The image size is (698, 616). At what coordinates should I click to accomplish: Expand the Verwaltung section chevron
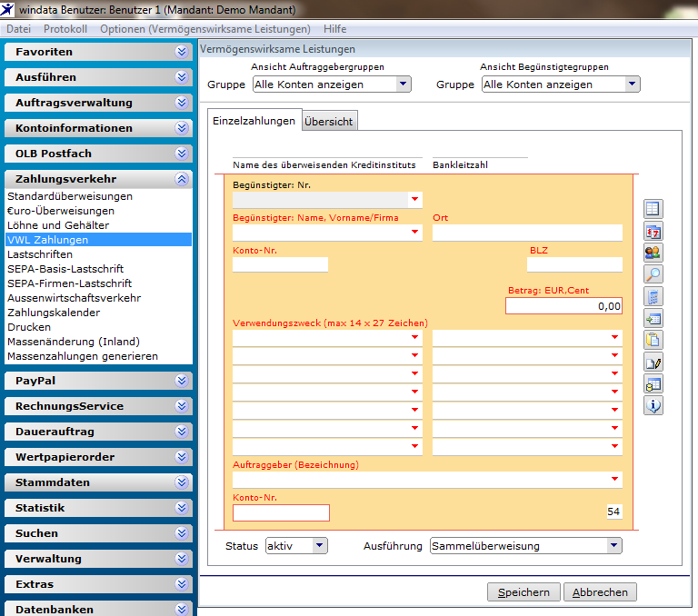click(x=182, y=558)
